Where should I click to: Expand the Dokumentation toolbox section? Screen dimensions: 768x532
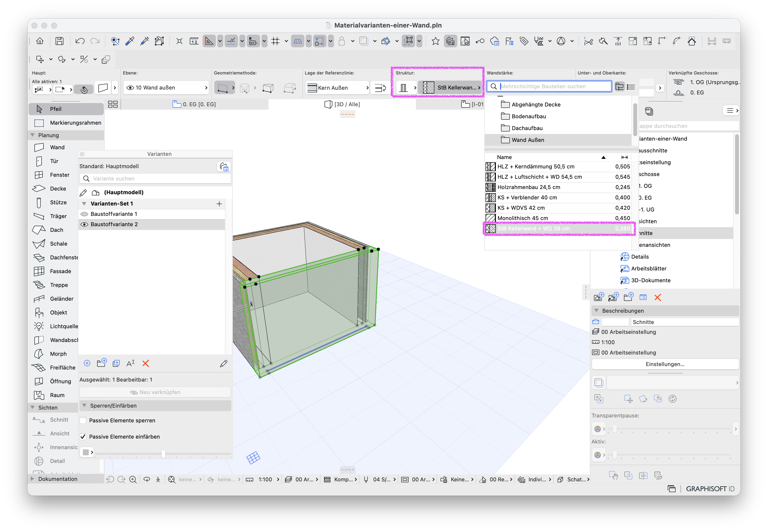coord(33,479)
